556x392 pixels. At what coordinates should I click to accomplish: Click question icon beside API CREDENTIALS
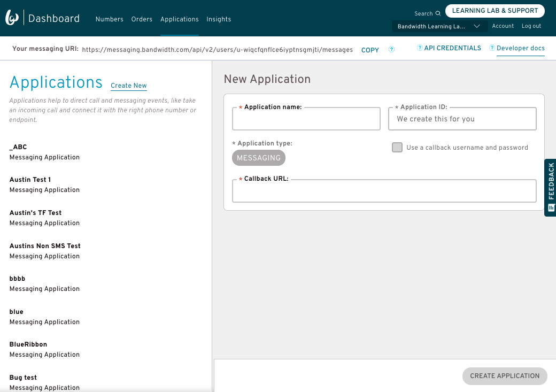pyautogui.click(x=420, y=48)
